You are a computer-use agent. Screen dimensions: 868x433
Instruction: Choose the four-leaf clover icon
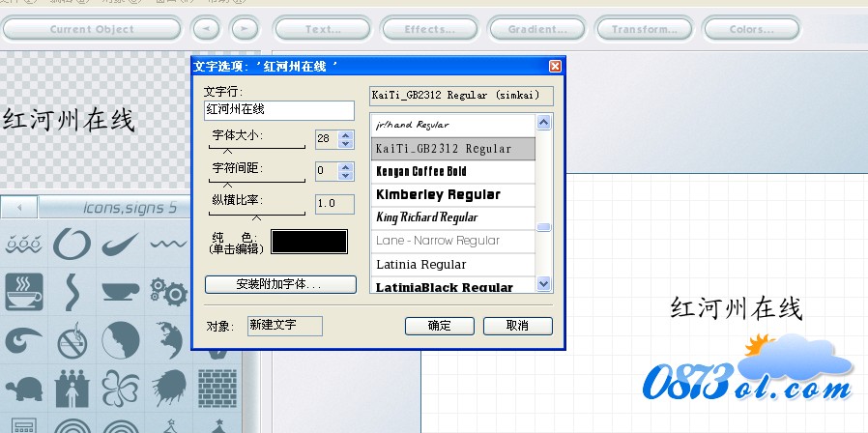(121, 389)
